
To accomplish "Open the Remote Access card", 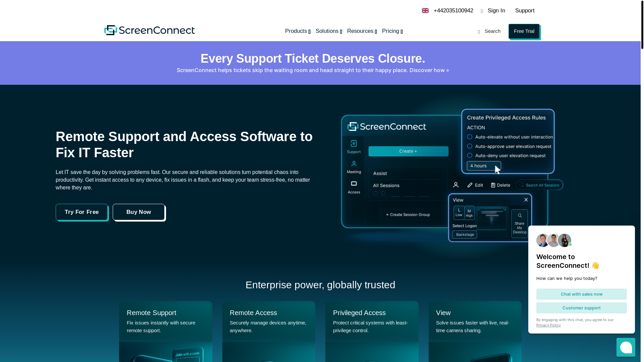I will click(269, 331).
